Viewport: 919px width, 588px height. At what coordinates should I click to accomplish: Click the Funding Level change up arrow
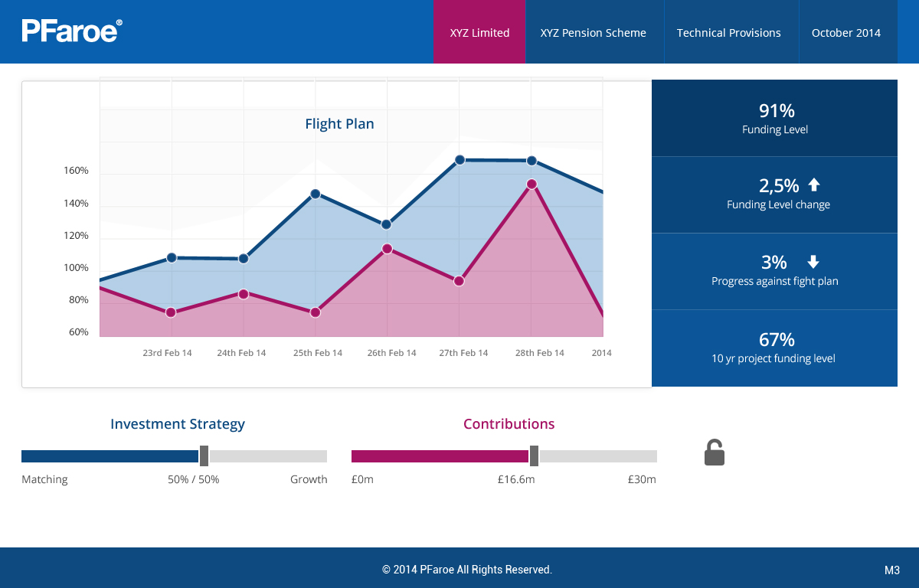click(814, 185)
